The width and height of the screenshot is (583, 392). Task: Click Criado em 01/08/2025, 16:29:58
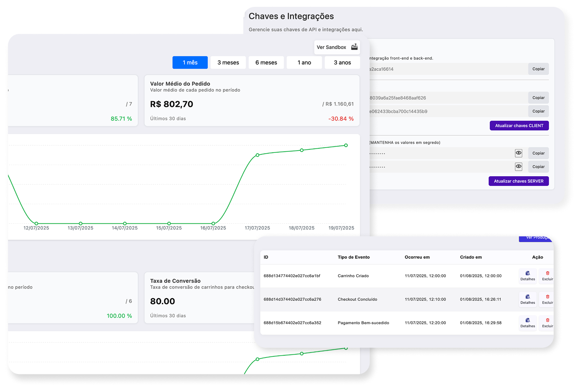click(481, 323)
